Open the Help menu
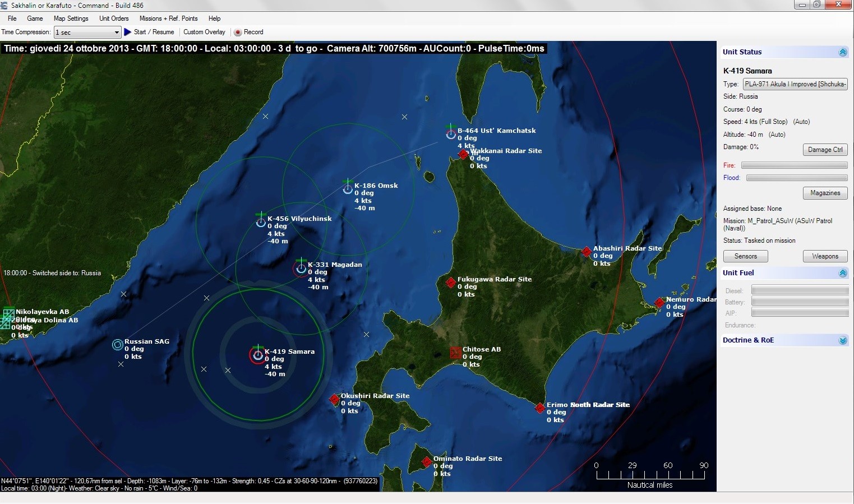The width and height of the screenshot is (854, 504). pos(214,19)
